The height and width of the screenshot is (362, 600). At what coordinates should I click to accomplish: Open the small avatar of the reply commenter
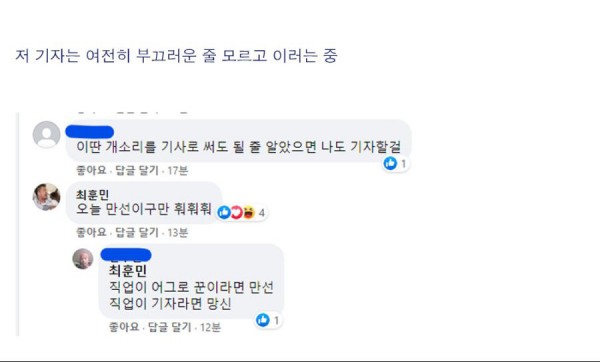83,259
